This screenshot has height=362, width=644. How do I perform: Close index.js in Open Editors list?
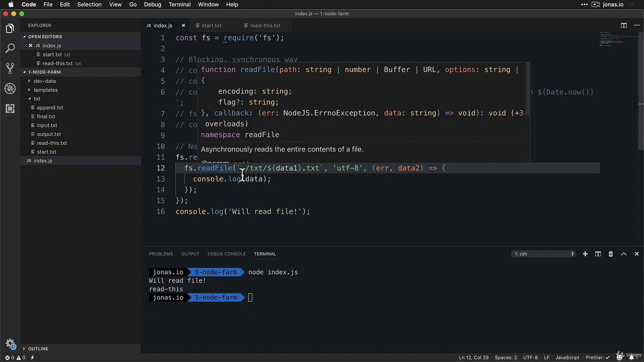click(30, 45)
